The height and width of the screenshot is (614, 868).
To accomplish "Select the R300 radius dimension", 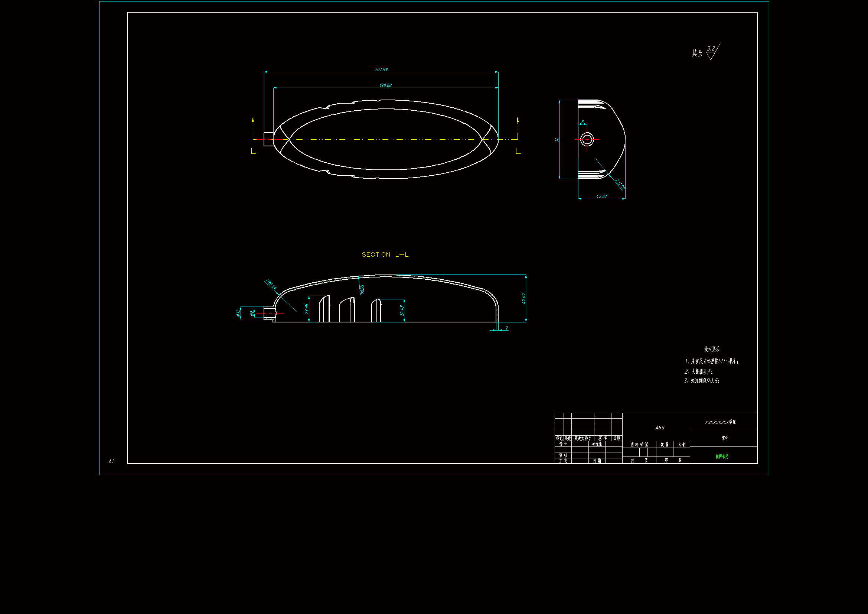I will 361,290.
